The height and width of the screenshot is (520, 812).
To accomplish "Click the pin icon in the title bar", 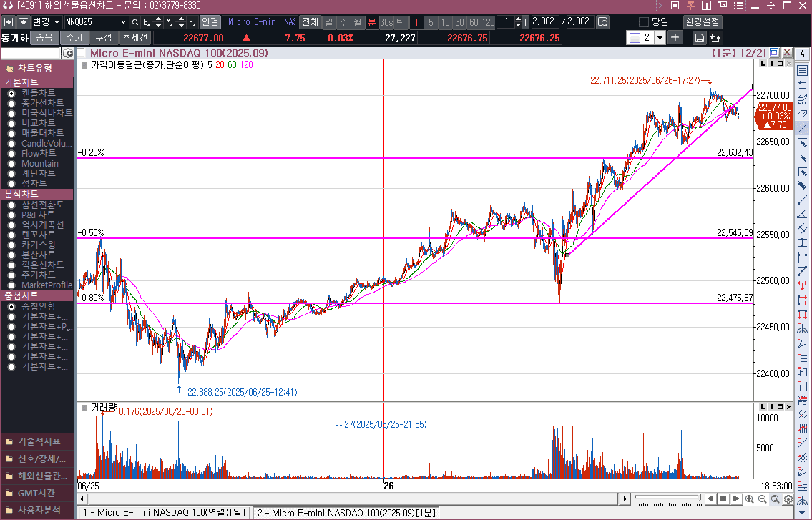I will click(690, 6).
